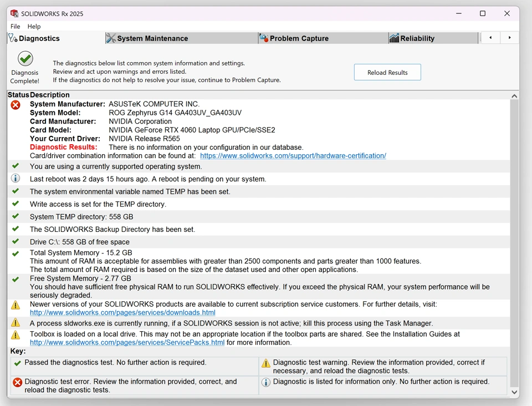532x406 pixels.
Task: Click green check beside System TEMP directory 558 GB
Action: pyautogui.click(x=16, y=216)
